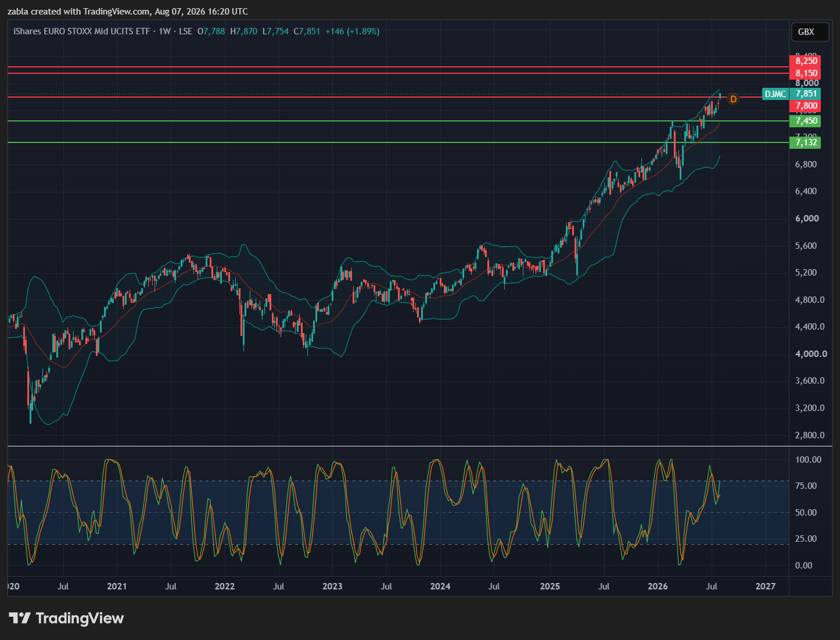Click the 6,400 price axis label
The height and width of the screenshot is (640, 840).
pyautogui.click(x=806, y=191)
